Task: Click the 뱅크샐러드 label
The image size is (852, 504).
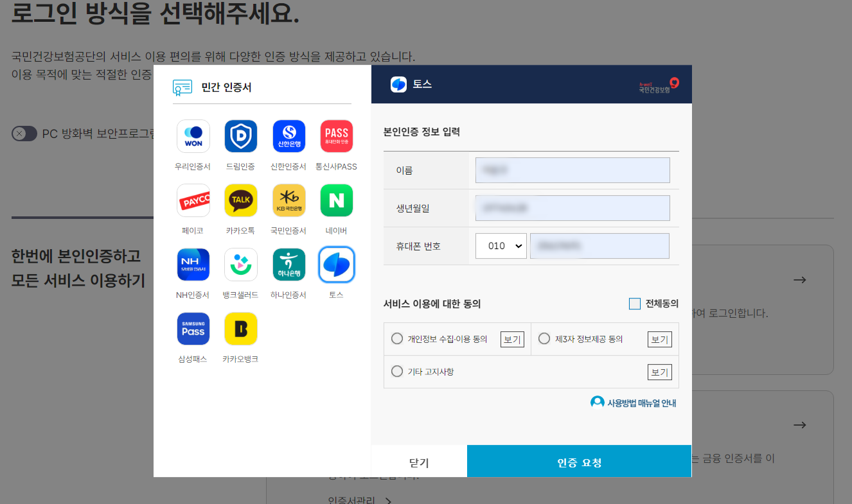Action: coord(240,295)
